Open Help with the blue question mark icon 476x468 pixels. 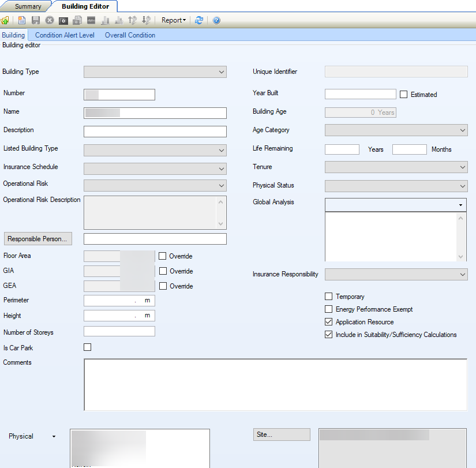pos(216,20)
